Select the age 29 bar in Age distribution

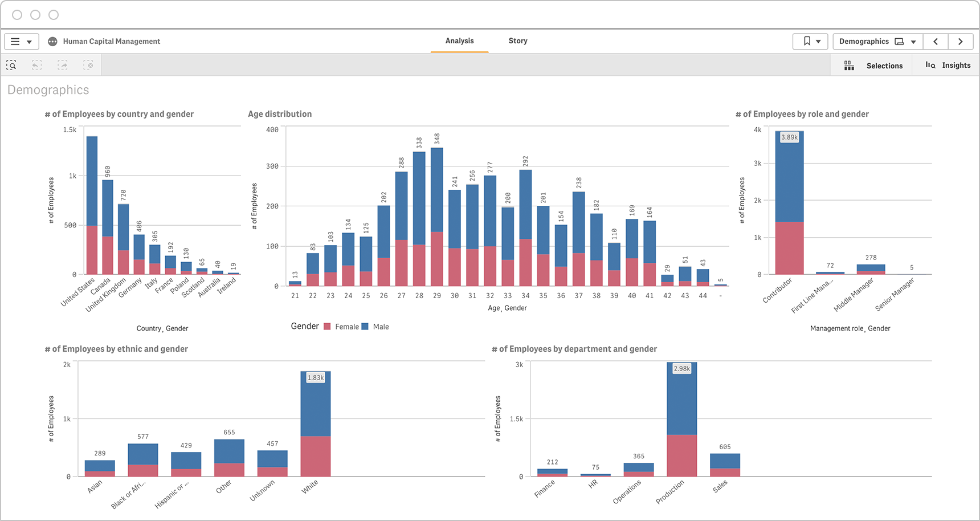click(x=437, y=217)
